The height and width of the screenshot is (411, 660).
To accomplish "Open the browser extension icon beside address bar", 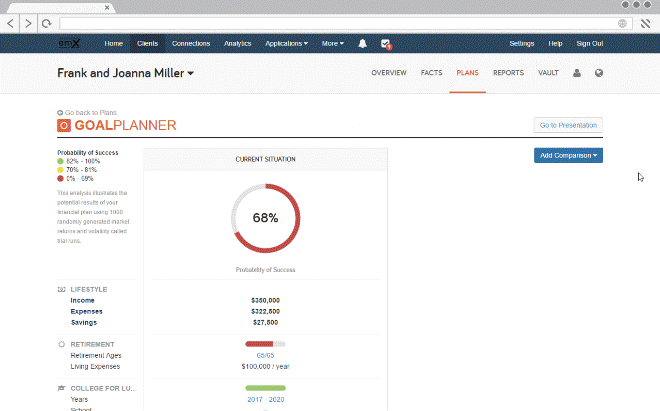I will (x=645, y=23).
